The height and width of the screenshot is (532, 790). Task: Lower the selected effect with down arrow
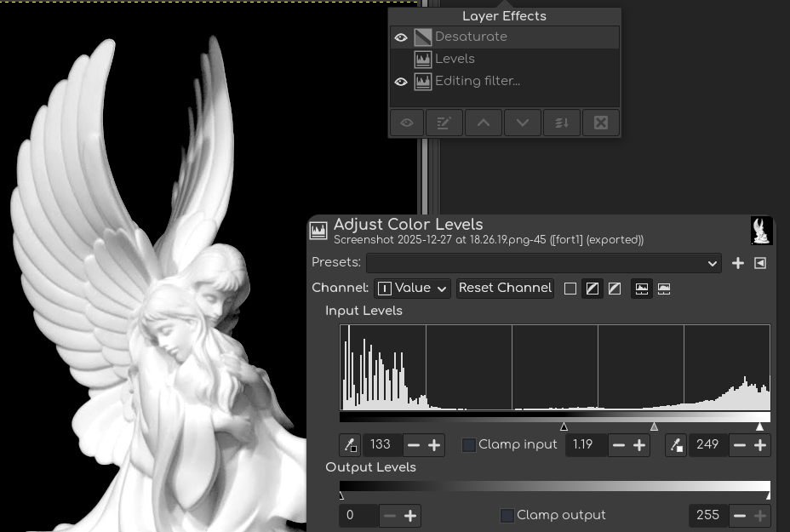[x=523, y=123]
